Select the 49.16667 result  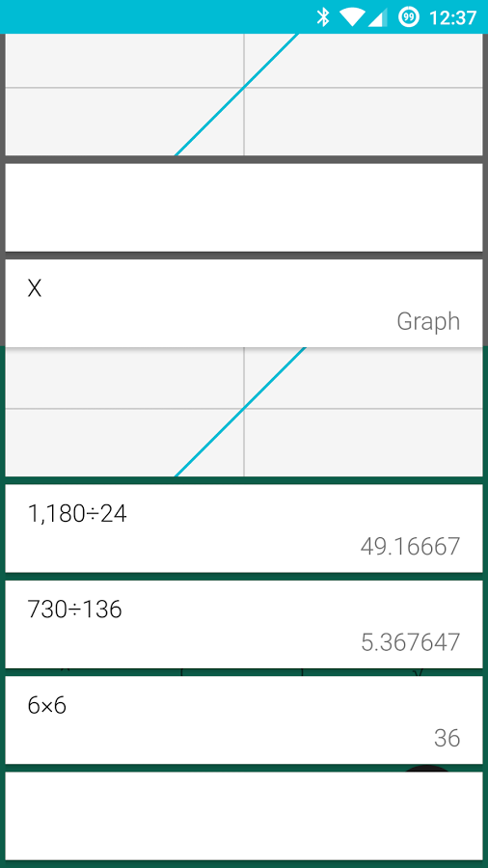410,547
